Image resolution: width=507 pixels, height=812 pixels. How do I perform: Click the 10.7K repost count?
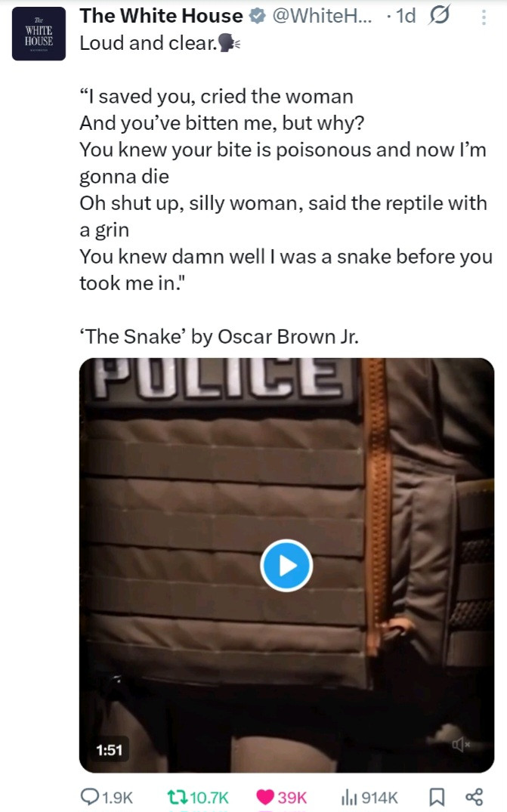click(207, 797)
